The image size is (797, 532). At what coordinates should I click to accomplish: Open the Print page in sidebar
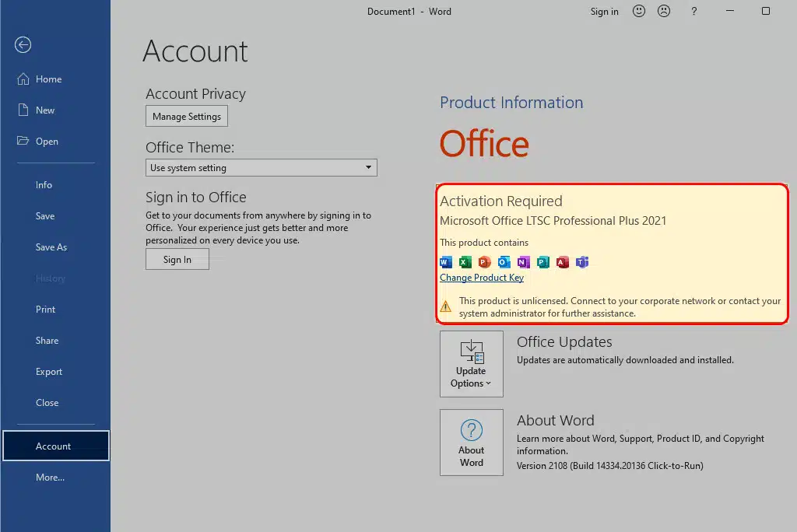coord(46,310)
